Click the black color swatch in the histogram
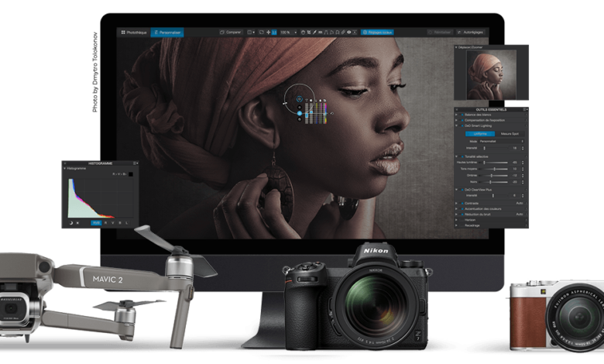The width and height of the screenshot is (604, 364). point(131,174)
